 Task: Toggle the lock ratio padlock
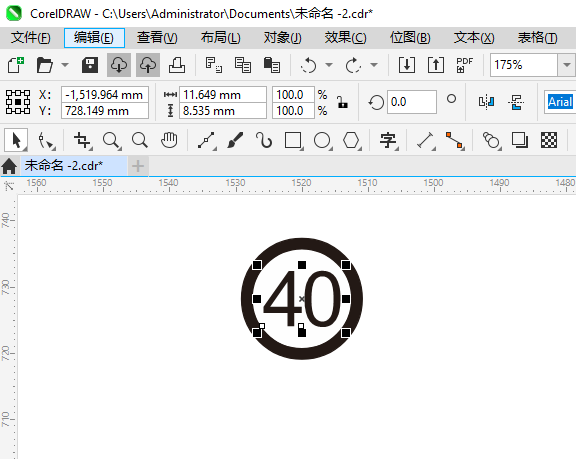click(342, 102)
